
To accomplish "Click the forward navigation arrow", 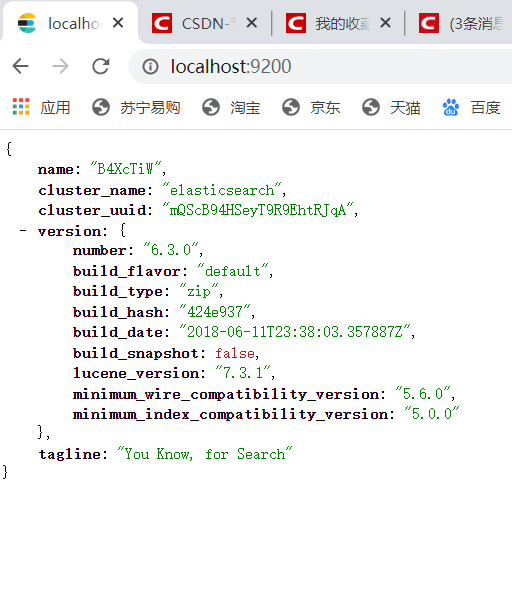I will coord(60,66).
